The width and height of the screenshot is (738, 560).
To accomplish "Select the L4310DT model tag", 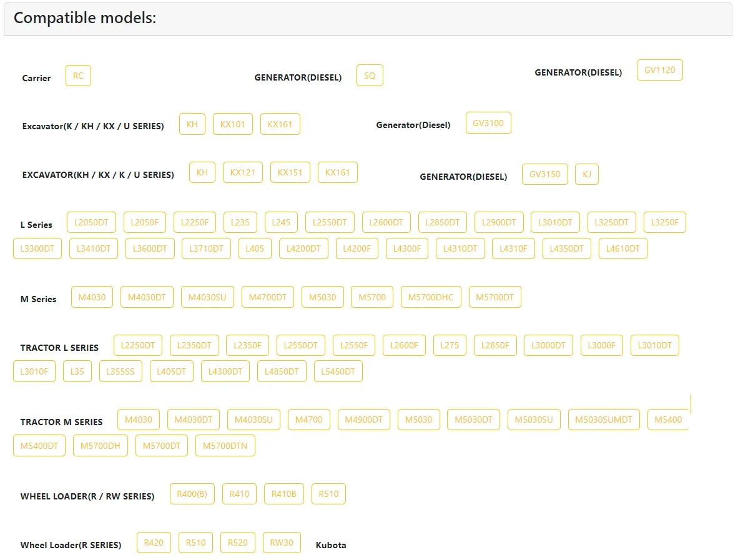I will 460,249.
